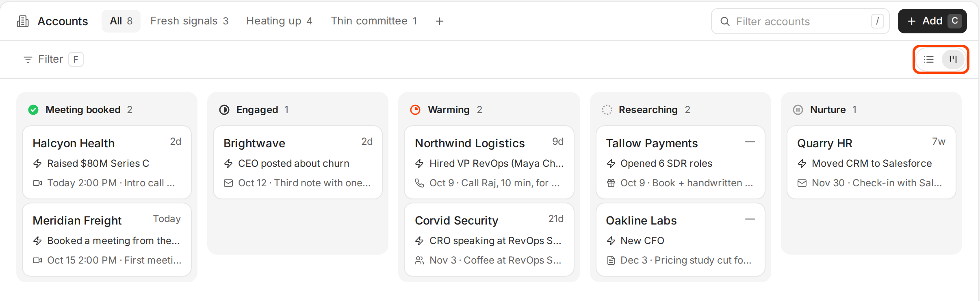Image resolution: width=980 pixels, height=301 pixels.
Task: Open the Oakline Labs card
Action: tap(681, 240)
